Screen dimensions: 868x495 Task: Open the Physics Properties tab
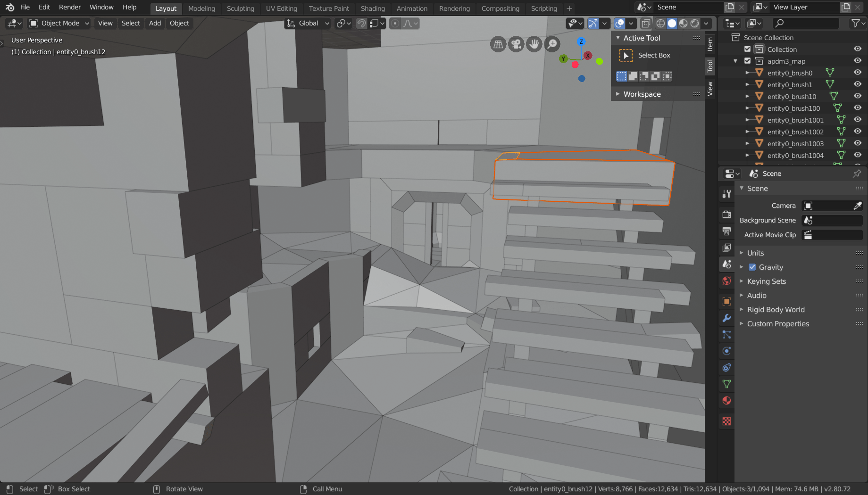[x=726, y=351]
